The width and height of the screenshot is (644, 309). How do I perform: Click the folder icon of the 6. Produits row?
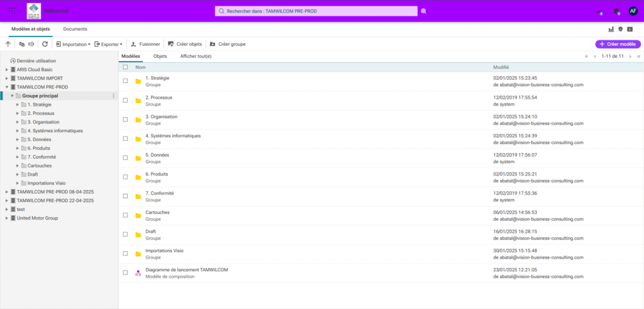138,177
